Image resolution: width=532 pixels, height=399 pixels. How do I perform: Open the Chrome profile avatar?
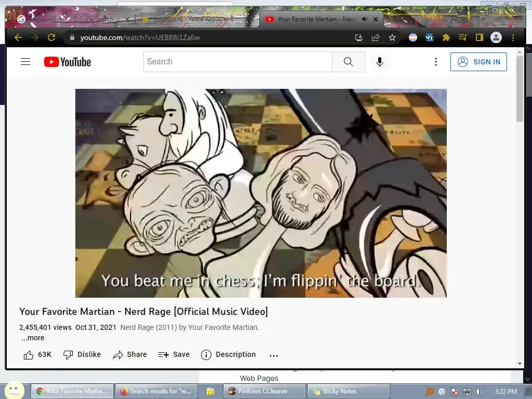pyautogui.click(x=496, y=37)
